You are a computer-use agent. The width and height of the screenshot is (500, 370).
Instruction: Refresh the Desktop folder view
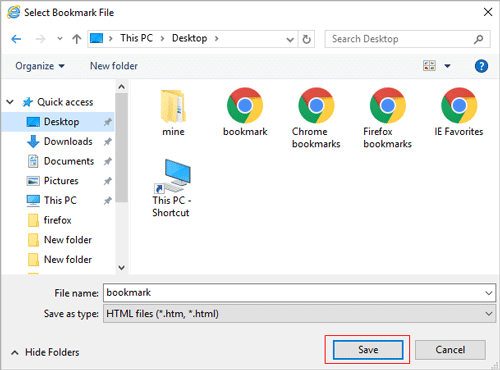[306, 39]
